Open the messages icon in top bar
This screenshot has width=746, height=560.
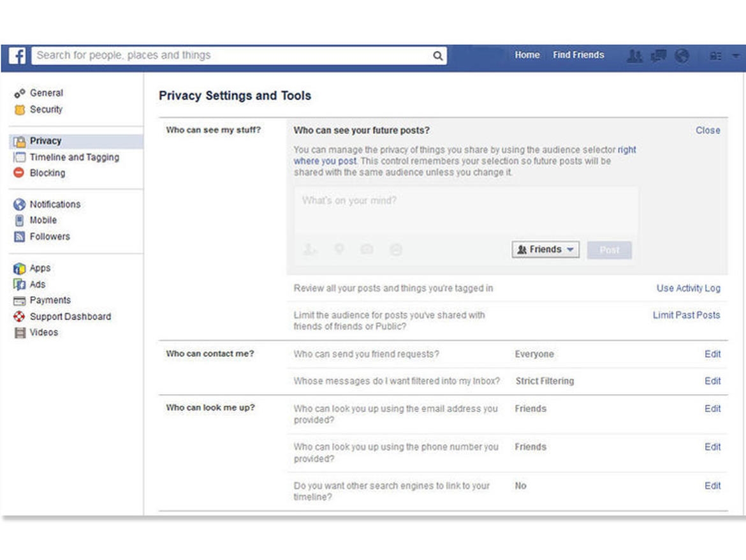coord(658,55)
